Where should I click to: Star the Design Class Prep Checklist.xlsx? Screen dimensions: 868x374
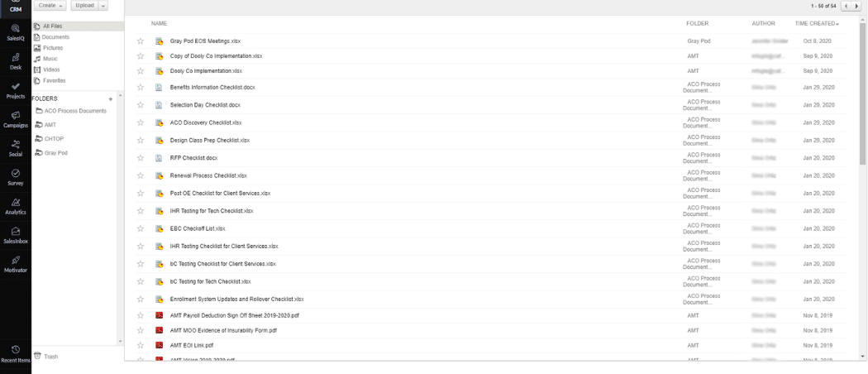click(141, 140)
